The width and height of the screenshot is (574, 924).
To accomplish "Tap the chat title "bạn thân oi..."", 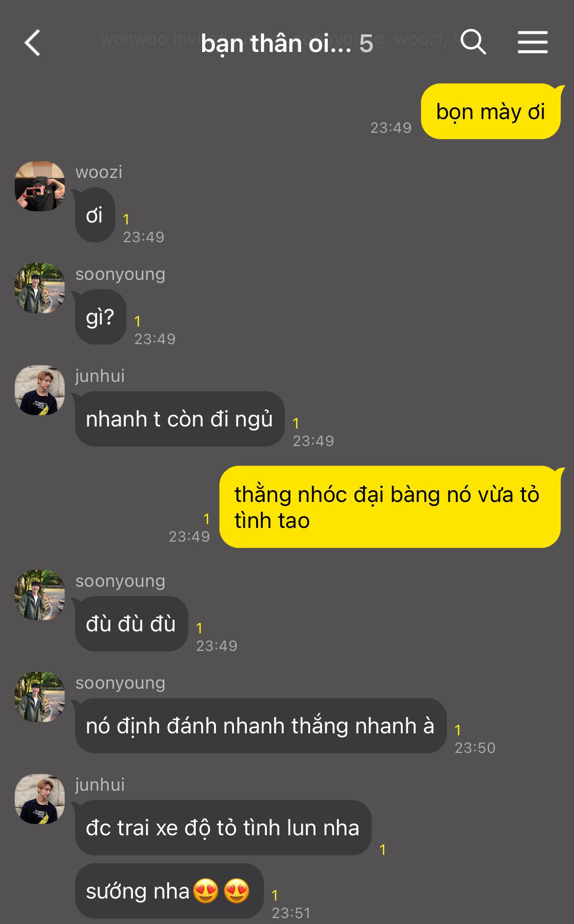I will pos(276,44).
